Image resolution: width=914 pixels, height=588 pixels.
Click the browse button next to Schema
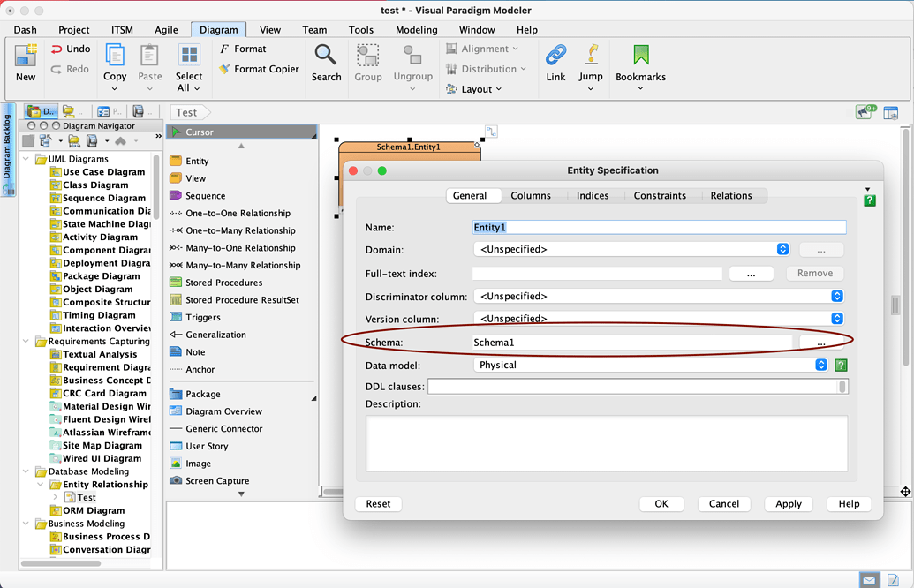pos(820,342)
